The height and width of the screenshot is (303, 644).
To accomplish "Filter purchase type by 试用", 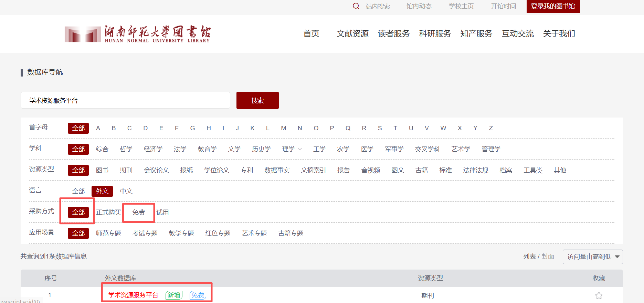I will click(x=162, y=212).
